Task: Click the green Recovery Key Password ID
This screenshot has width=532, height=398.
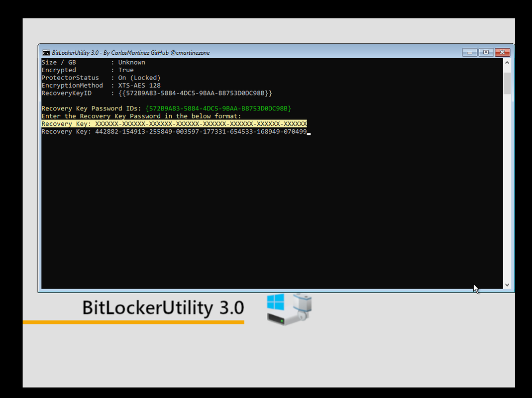Action: click(218, 108)
